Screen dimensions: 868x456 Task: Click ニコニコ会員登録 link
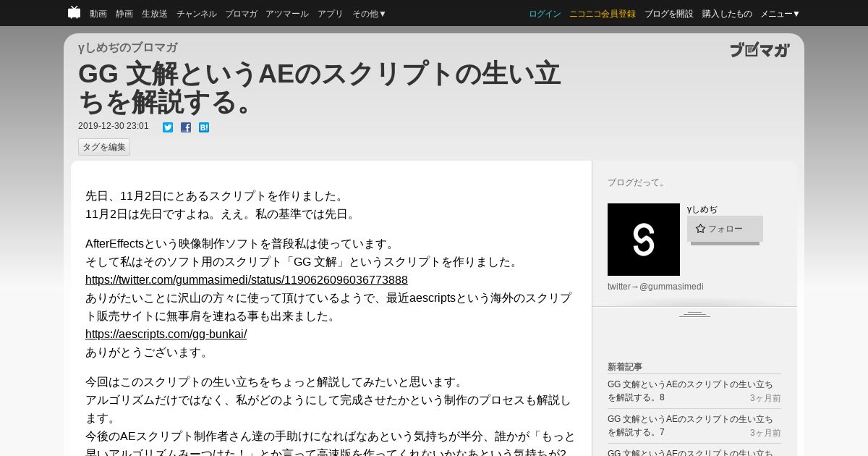[603, 14]
